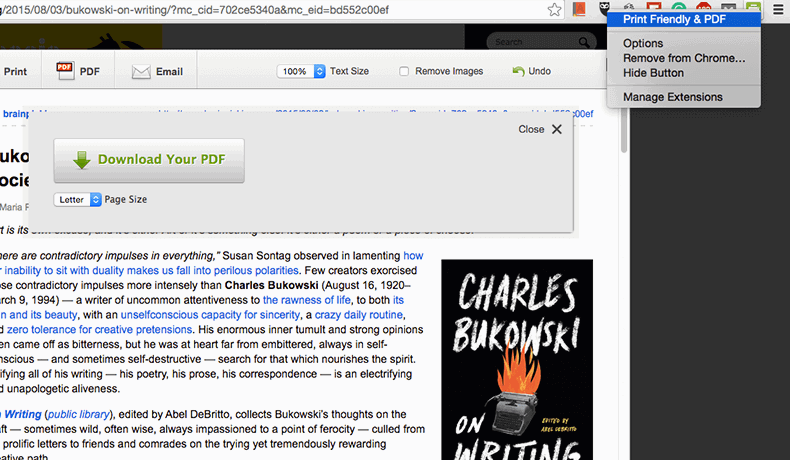Click the 'Charles Bukowski' bold name text
790x460 pixels.
click(272, 285)
